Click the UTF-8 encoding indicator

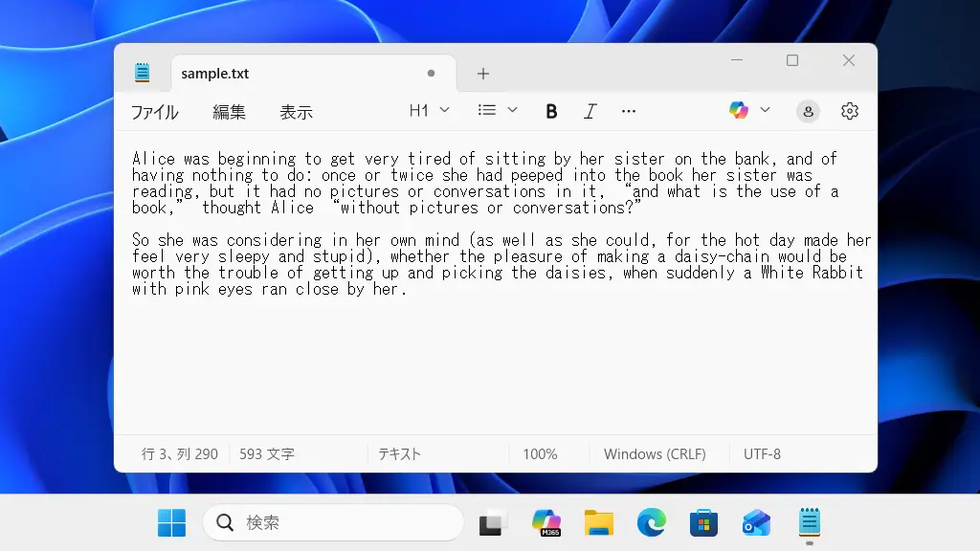coord(762,454)
